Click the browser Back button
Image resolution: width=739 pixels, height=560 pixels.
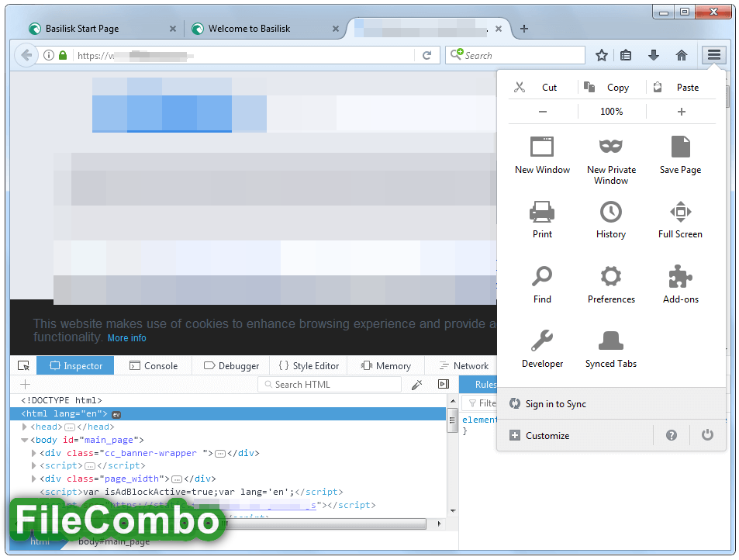[26, 55]
